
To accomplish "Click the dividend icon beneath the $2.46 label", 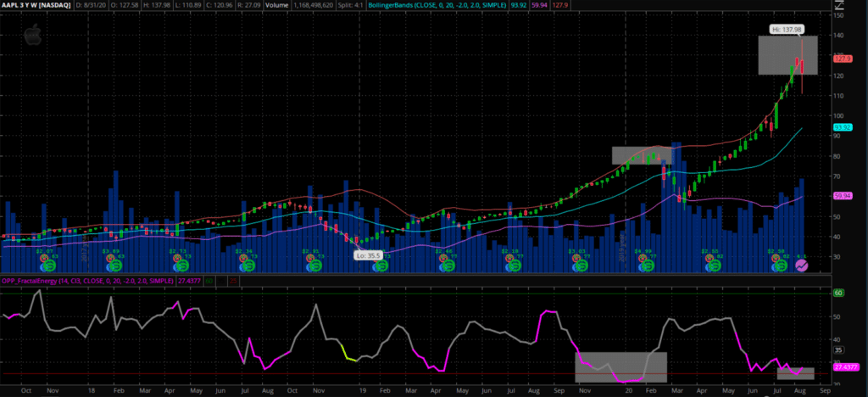I will click(449, 266).
